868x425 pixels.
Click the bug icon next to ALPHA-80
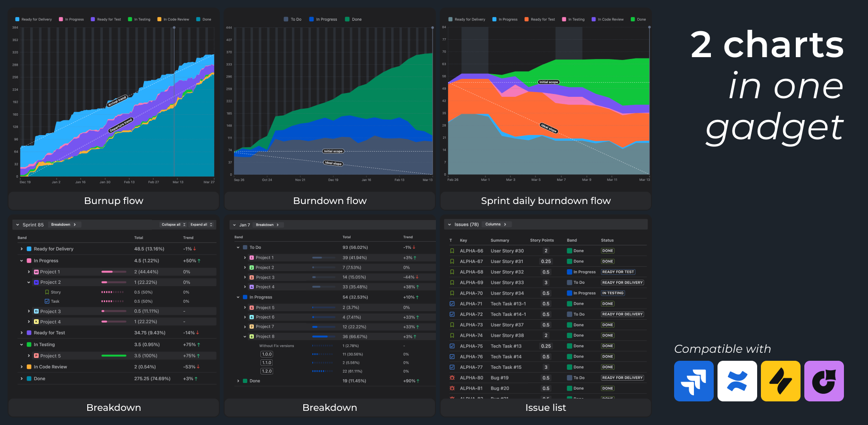coord(451,377)
